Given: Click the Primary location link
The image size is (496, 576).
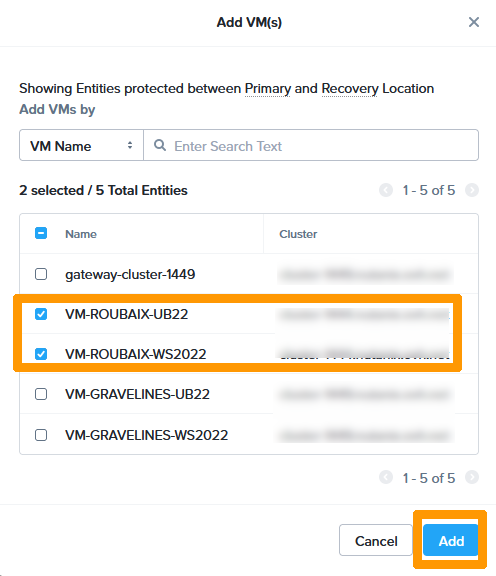Looking at the screenshot, I should point(267,89).
